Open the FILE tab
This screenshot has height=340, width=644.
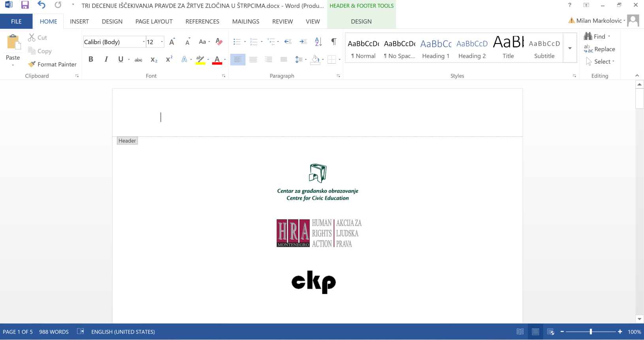[16, 21]
